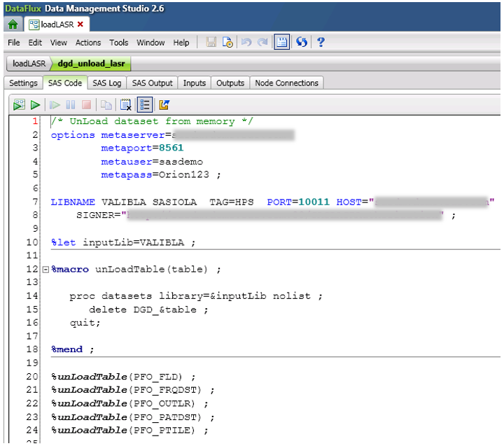Click the red Stop icon
This screenshot has height=446, width=504.
pos(87,104)
